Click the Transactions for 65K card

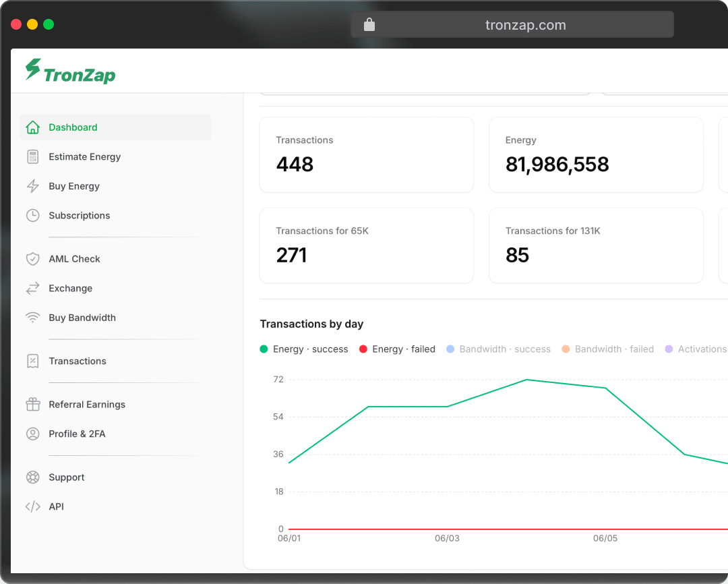click(366, 245)
